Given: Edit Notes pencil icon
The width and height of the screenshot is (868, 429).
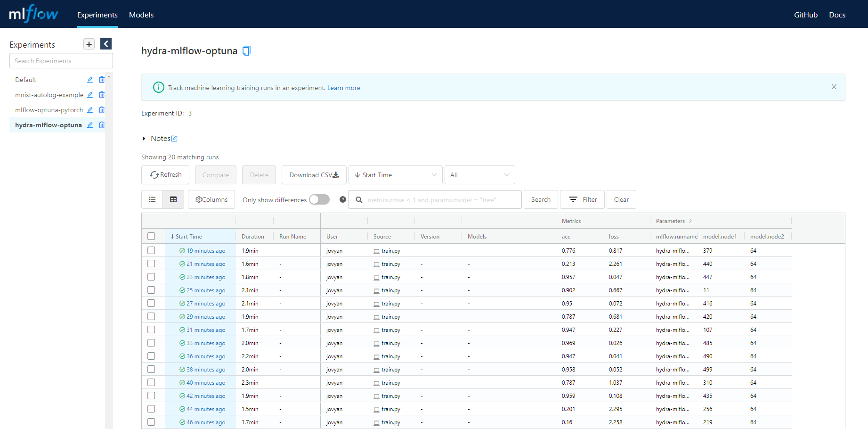Looking at the screenshot, I should point(174,139).
